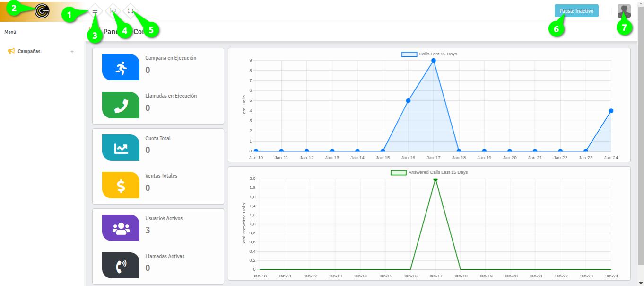Click the Pausa: Inactivo button

coord(576,11)
